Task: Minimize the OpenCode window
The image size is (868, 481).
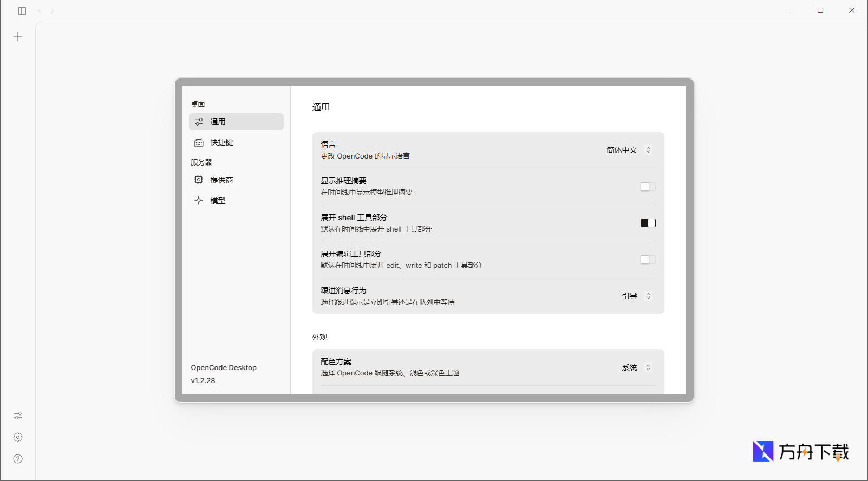Action: pos(789,10)
